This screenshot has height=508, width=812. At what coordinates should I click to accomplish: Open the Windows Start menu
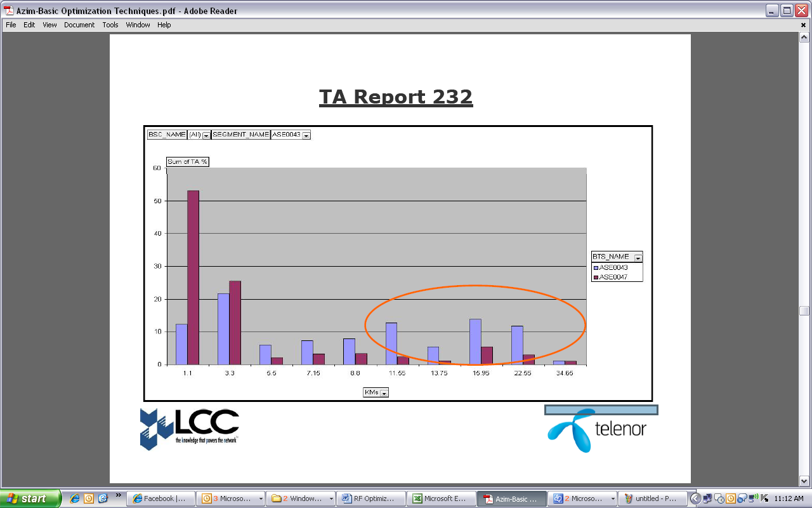30,498
